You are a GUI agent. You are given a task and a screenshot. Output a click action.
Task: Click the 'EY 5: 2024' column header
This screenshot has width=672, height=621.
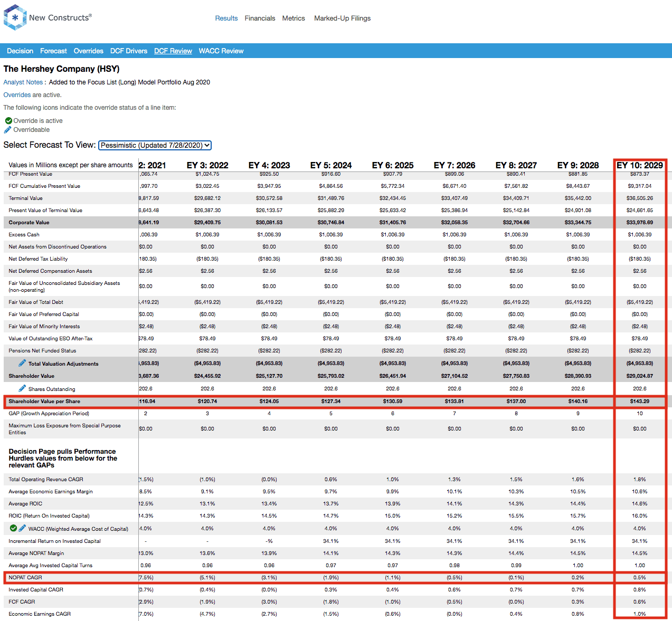click(x=331, y=166)
